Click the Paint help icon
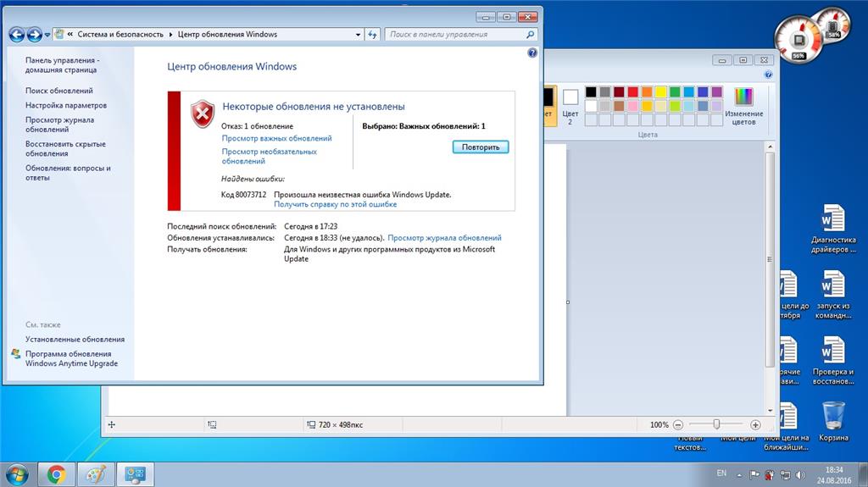The width and height of the screenshot is (868, 487). point(768,75)
